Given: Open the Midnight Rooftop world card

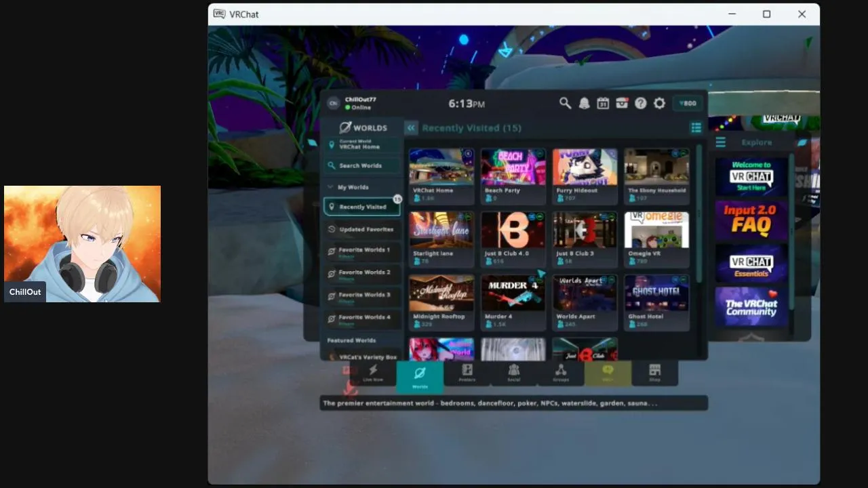Looking at the screenshot, I should tap(441, 302).
